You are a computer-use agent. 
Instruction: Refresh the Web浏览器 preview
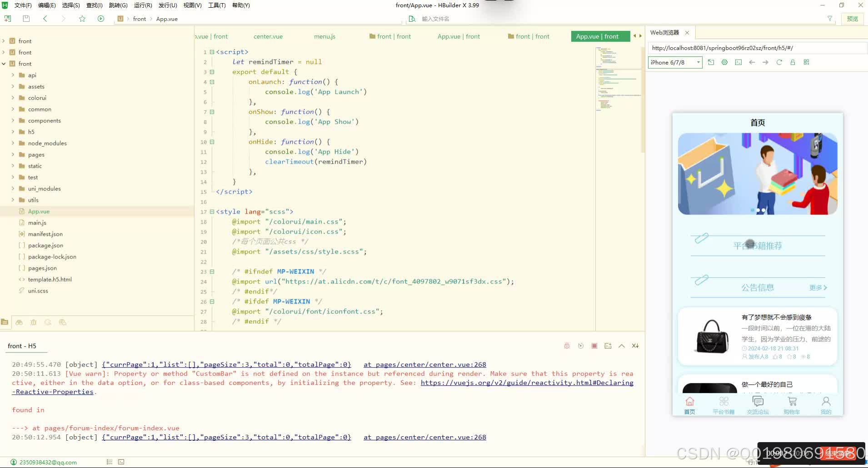click(x=779, y=62)
